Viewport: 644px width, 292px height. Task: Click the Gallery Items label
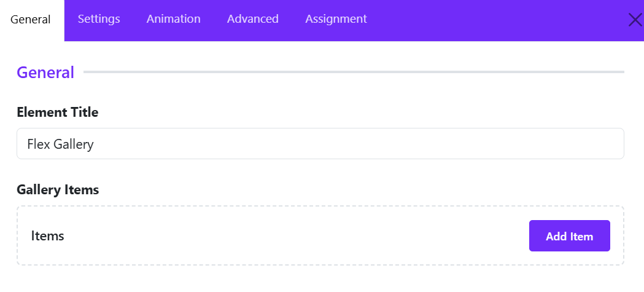click(x=58, y=189)
